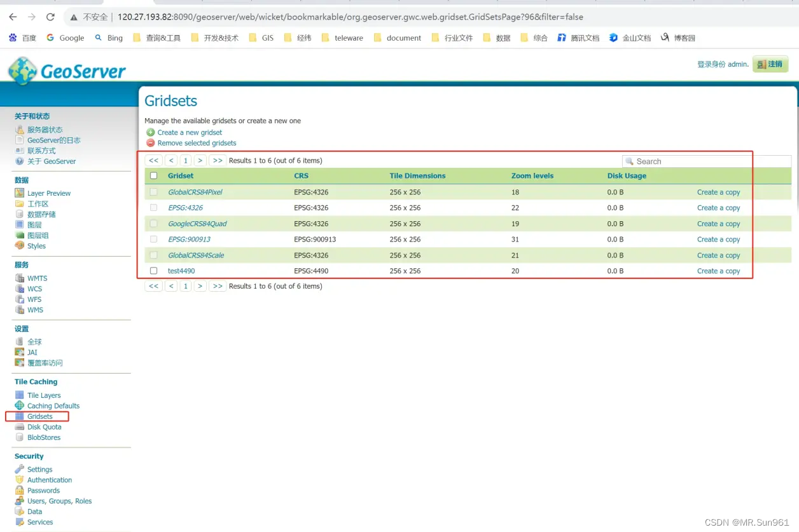Image resolution: width=799 pixels, height=532 pixels.
Task: Click Remove selected gridsets link
Action: click(197, 143)
